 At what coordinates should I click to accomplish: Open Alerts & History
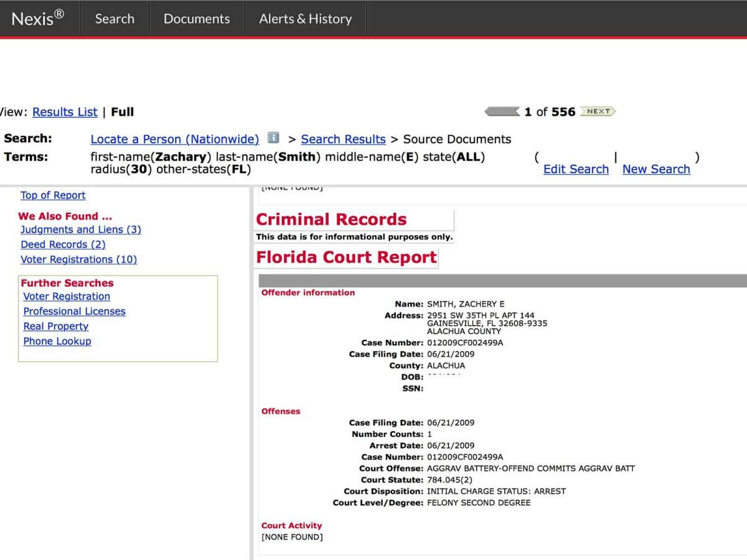pyautogui.click(x=305, y=18)
